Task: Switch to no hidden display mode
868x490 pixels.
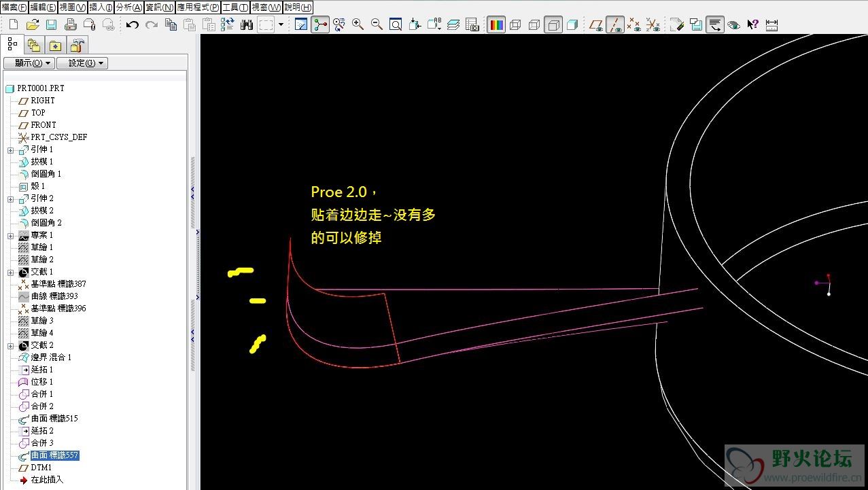Action: click(x=553, y=24)
